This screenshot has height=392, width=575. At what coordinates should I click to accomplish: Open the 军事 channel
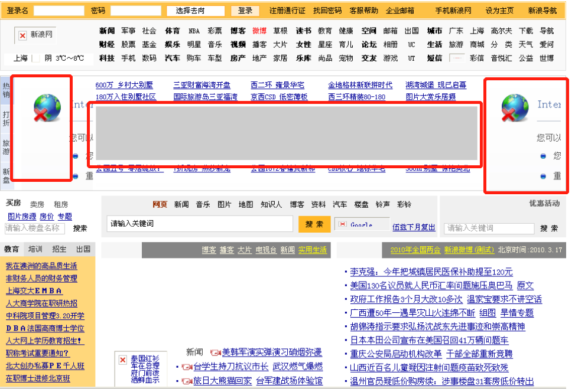coord(128,31)
